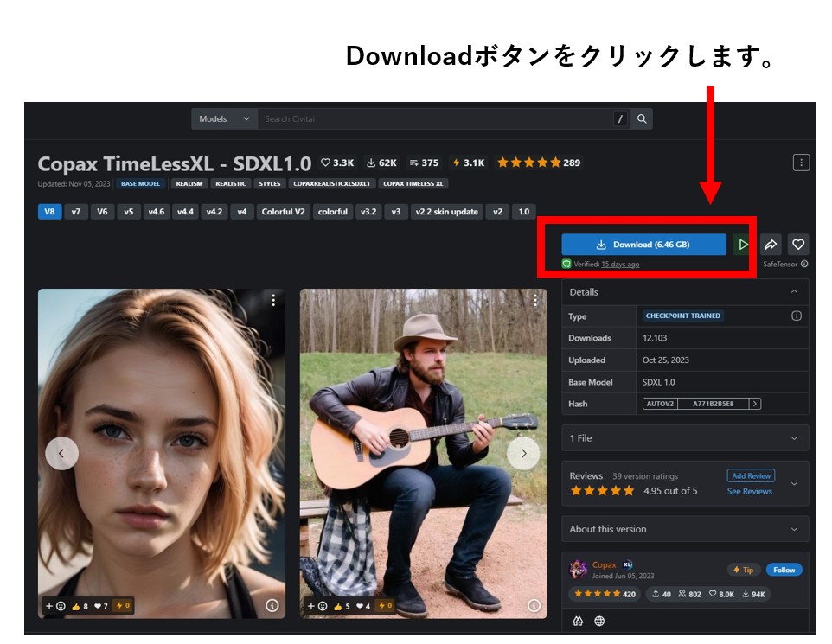Viewport: 832px width, 644px height.
Task: Click the Search Civitai input field
Action: pos(435,118)
